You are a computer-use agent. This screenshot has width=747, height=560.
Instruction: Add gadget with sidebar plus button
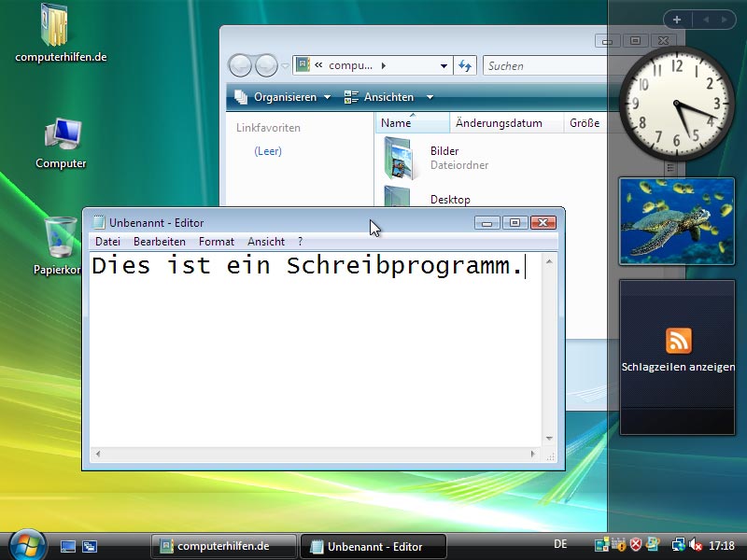point(676,19)
